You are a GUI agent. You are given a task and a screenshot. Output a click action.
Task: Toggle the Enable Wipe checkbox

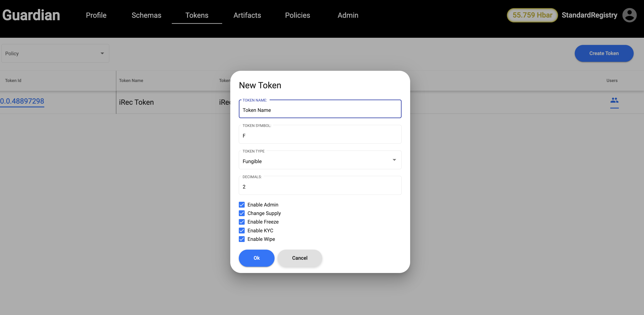[x=241, y=239]
